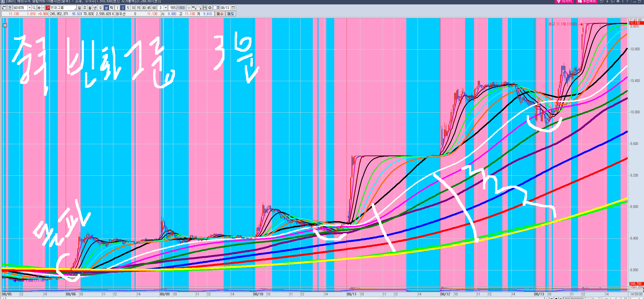The width and height of the screenshot is (644, 299).
Task: Click the stock code field 601678
Action: 20,8
